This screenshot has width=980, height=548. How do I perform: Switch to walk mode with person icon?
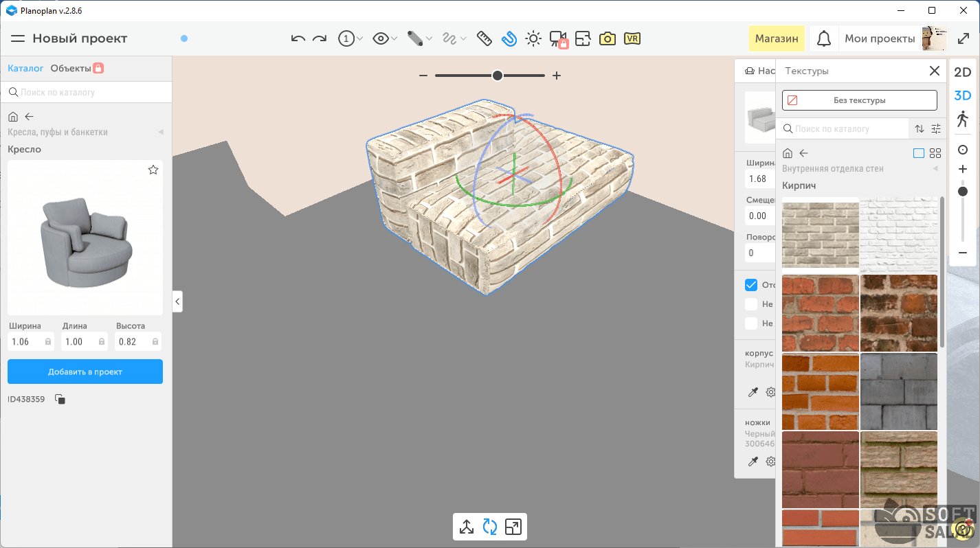(962, 119)
